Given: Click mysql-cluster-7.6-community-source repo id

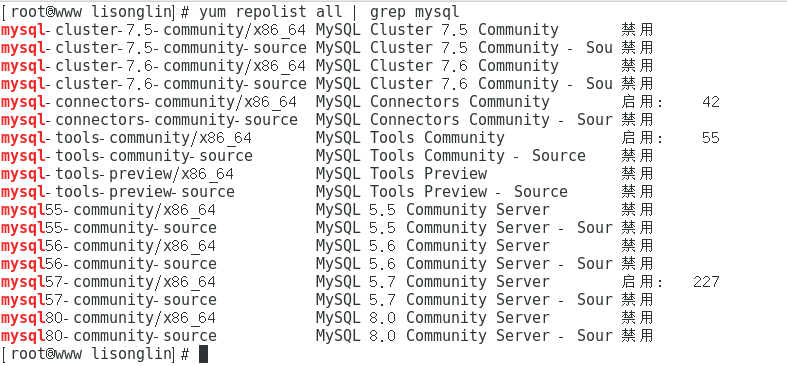Looking at the screenshot, I should click(154, 84).
